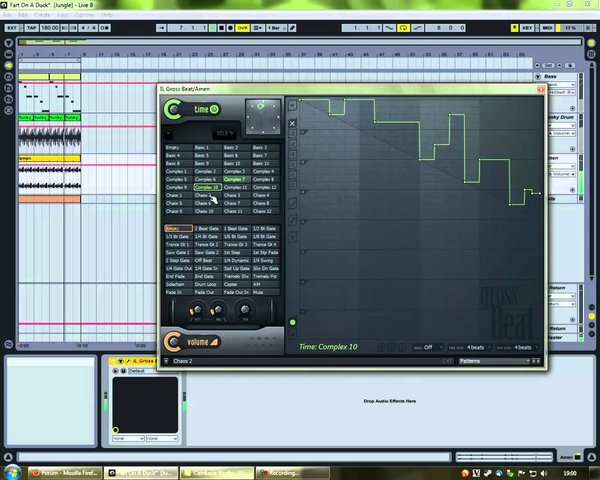This screenshot has width=600, height=480.
Task: Toggle the HOLD button
Action: point(224,134)
